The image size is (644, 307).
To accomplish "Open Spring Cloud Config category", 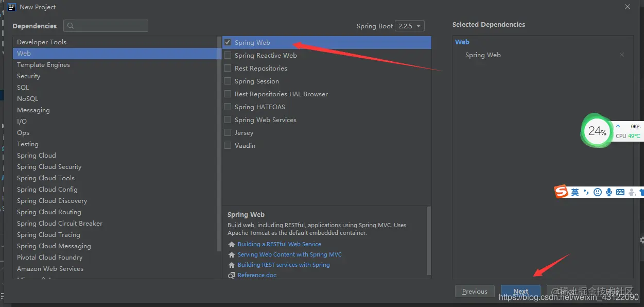I will tap(115, 190).
